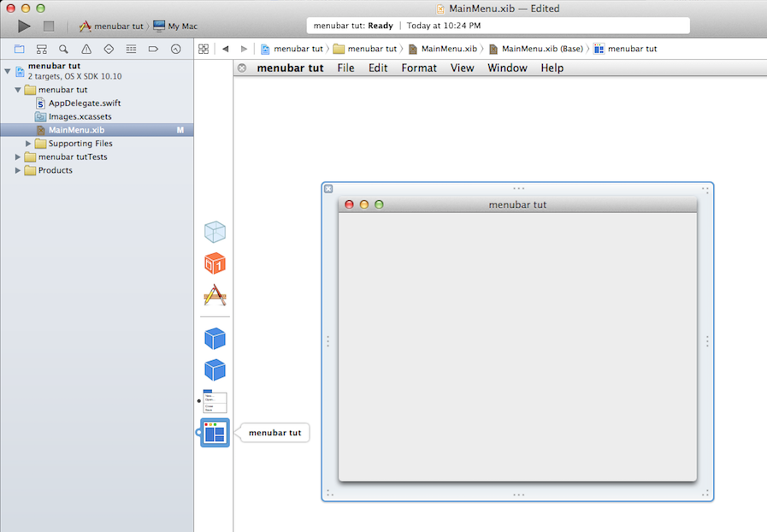Viewport: 767px width, 532px height.
Task: Expand the Products folder
Action: pyautogui.click(x=19, y=171)
